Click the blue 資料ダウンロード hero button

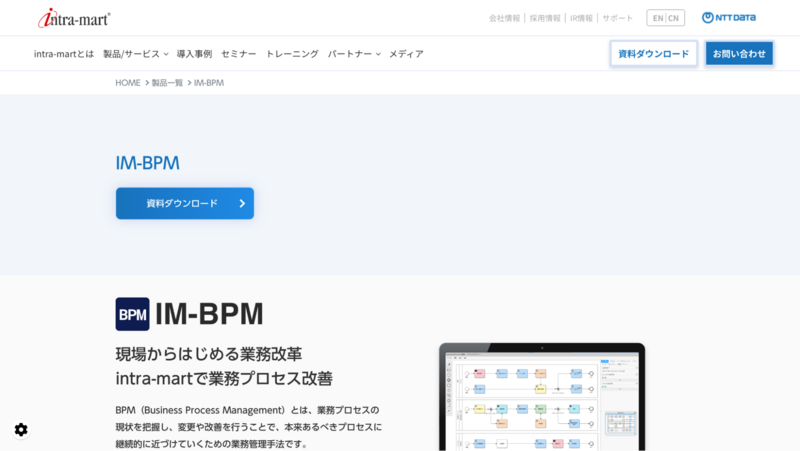tap(185, 203)
